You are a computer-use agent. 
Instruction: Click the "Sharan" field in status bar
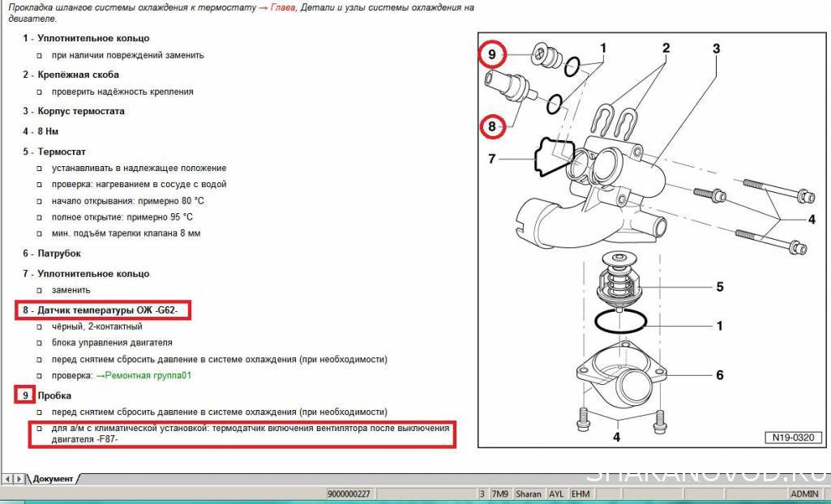pyautogui.click(x=528, y=493)
